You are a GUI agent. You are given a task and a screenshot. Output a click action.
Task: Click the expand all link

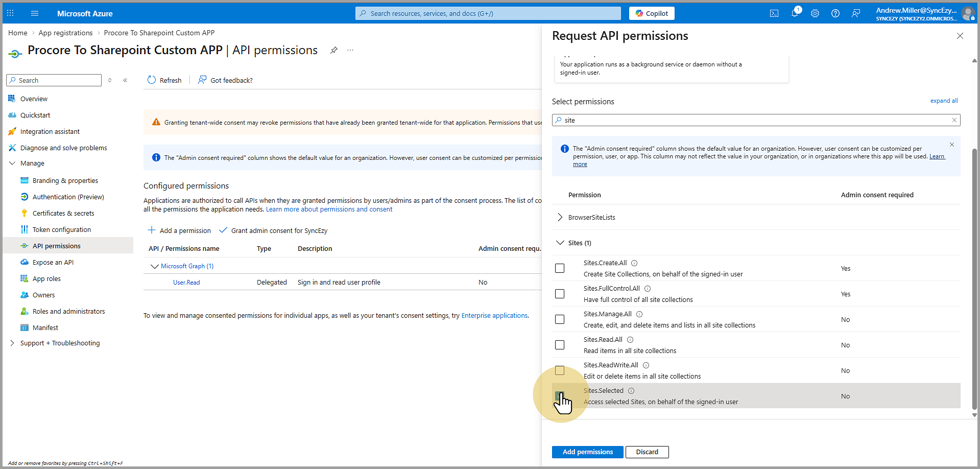click(x=944, y=101)
